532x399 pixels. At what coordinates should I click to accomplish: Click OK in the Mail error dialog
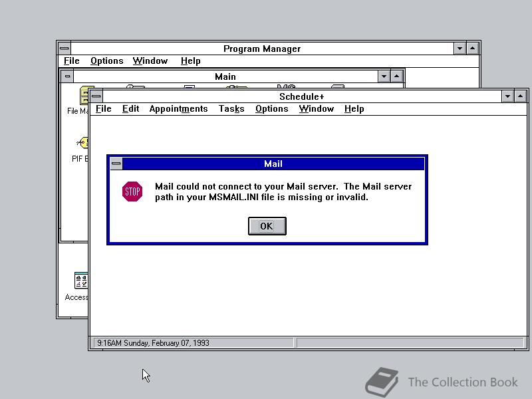pyautogui.click(x=267, y=226)
